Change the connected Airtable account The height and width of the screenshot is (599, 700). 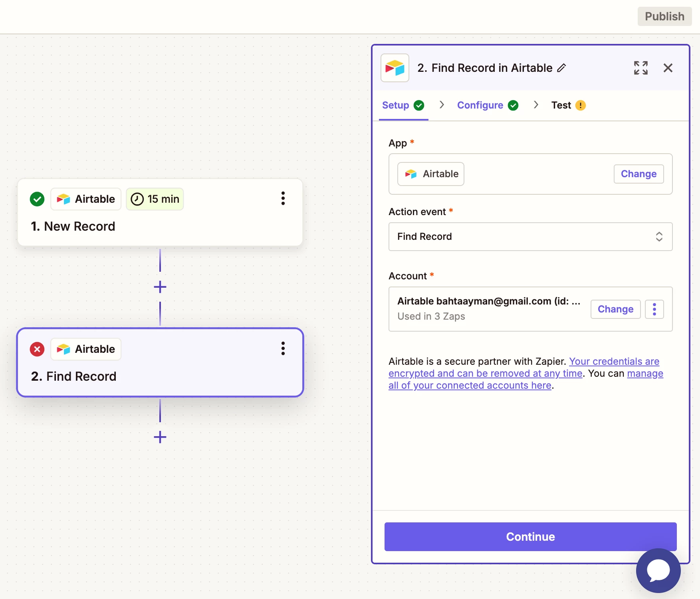click(x=615, y=309)
